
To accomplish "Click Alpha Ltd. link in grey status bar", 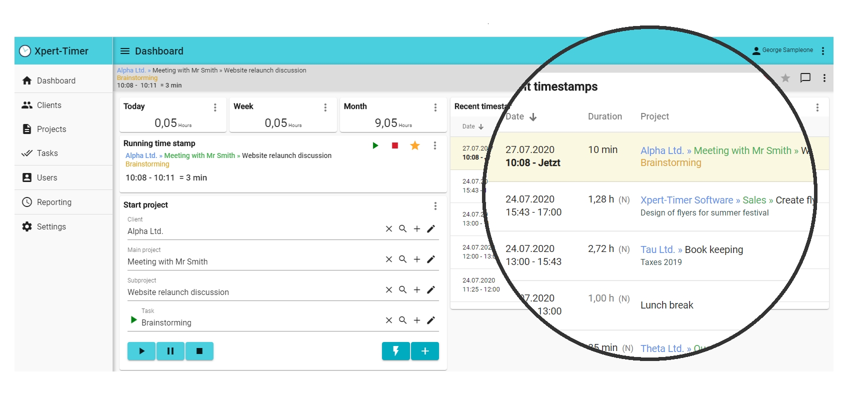I will click(x=131, y=70).
